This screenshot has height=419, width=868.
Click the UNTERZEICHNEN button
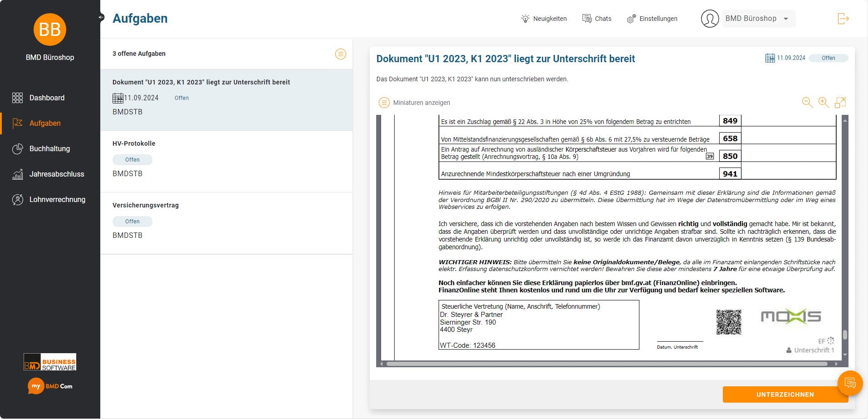pyautogui.click(x=785, y=394)
